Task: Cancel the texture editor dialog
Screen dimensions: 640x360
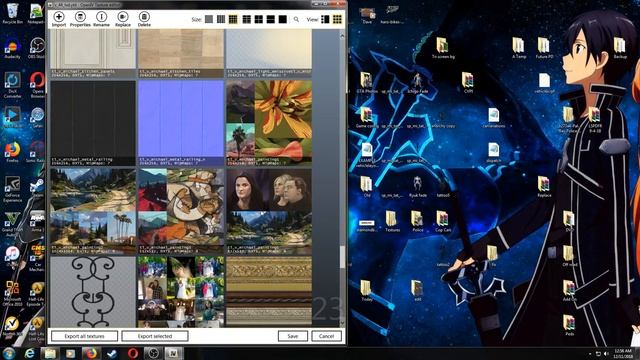Action: tap(327, 336)
